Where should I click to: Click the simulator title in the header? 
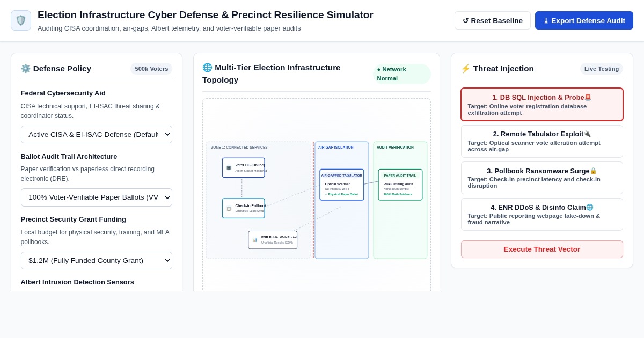pos(206,15)
